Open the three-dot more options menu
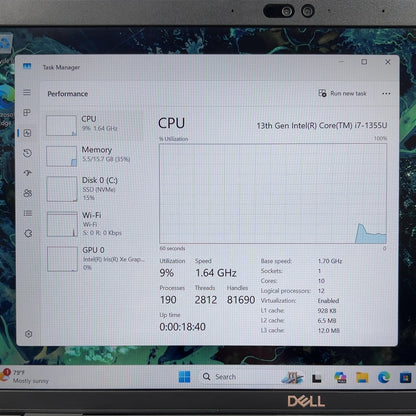The image size is (416, 416). tap(386, 94)
